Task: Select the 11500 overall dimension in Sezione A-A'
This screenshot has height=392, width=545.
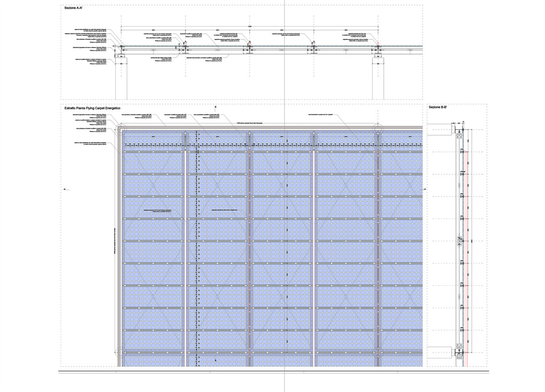Action: (249, 27)
